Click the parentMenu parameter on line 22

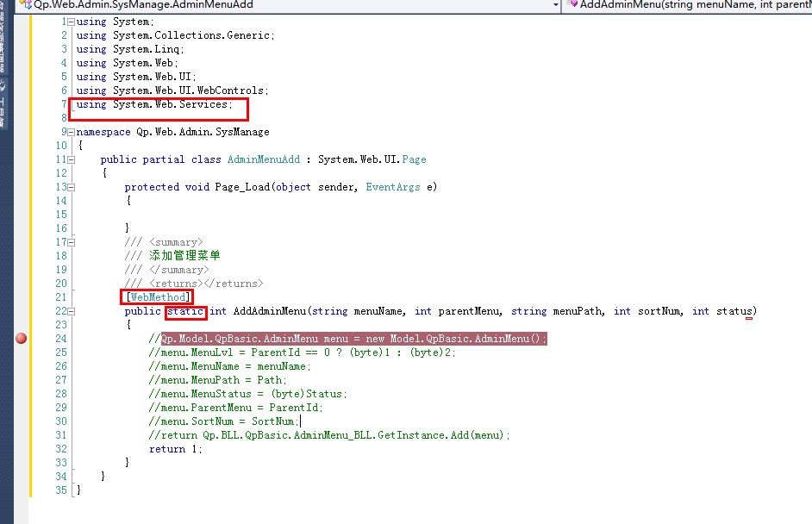pyautogui.click(x=469, y=311)
